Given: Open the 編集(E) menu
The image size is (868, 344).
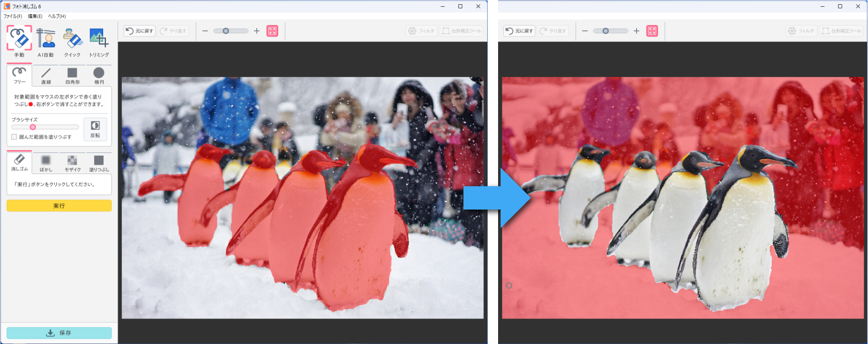Looking at the screenshot, I should tap(35, 16).
